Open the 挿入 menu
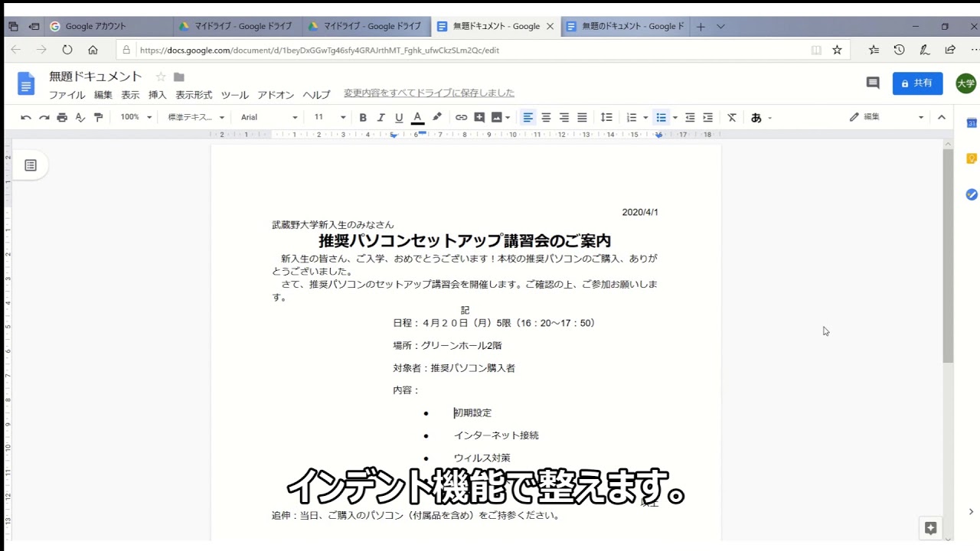Viewport: 980px width, 551px height. [x=157, y=95]
